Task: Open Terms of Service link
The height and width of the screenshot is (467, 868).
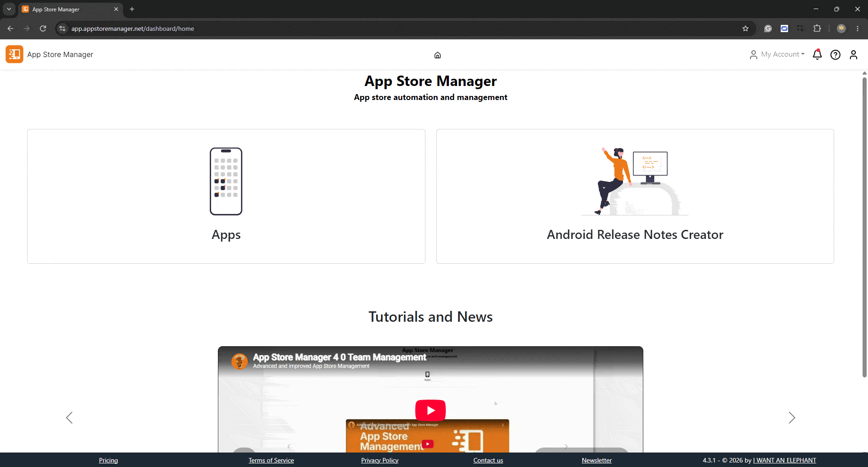Action: coord(271,460)
